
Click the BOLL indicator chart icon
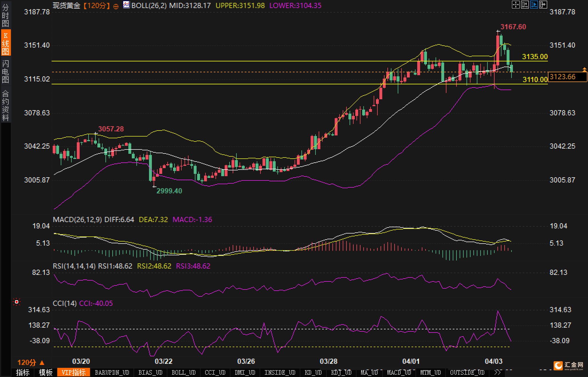126,5
